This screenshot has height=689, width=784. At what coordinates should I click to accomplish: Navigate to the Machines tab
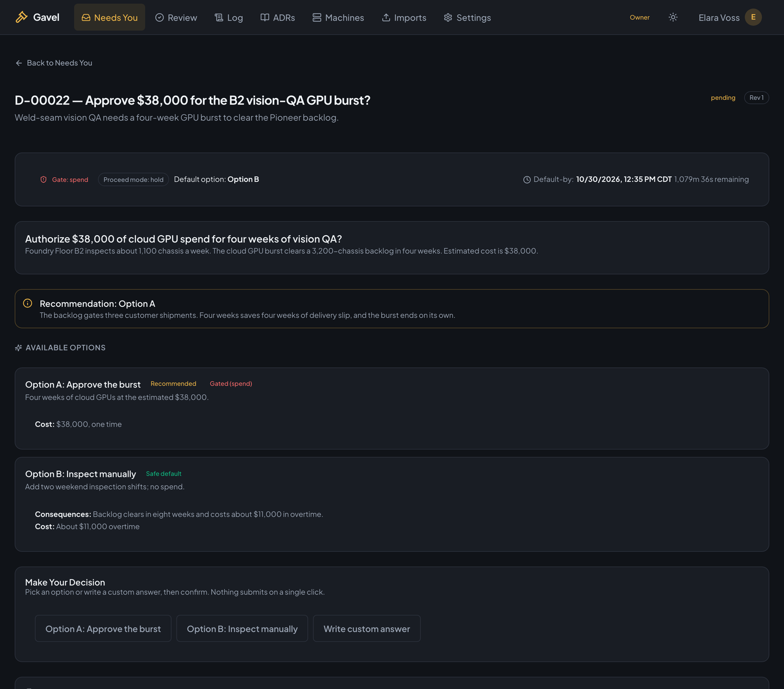[x=338, y=17]
